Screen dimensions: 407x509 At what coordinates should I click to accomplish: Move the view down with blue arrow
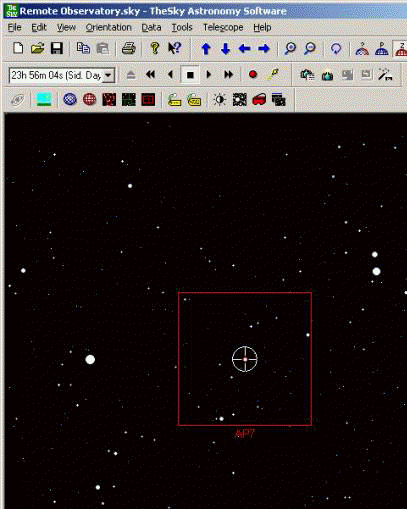coord(226,49)
